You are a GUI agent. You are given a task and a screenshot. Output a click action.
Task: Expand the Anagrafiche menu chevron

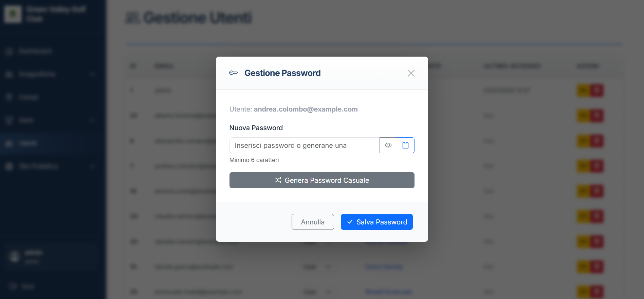click(92, 74)
